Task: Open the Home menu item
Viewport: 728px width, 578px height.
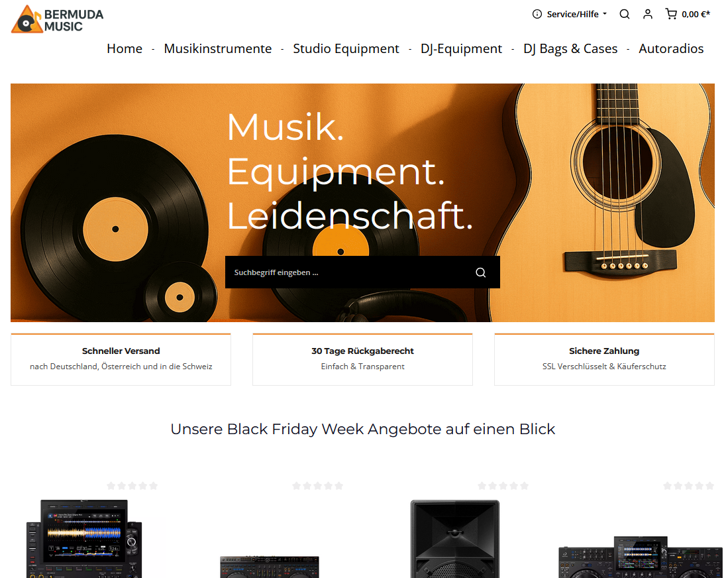Action: click(x=125, y=48)
